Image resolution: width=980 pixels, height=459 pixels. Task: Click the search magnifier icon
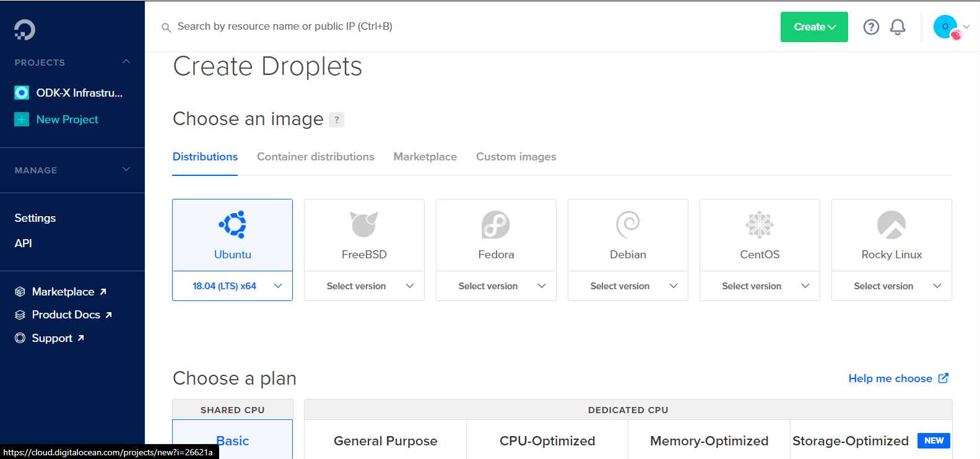tap(166, 27)
